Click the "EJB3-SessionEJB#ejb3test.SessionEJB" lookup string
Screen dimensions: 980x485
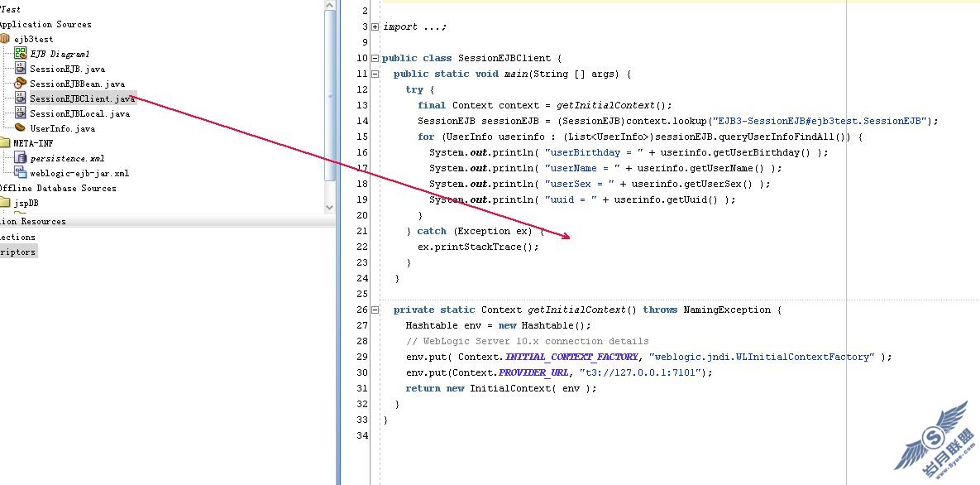(x=821, y=121)
